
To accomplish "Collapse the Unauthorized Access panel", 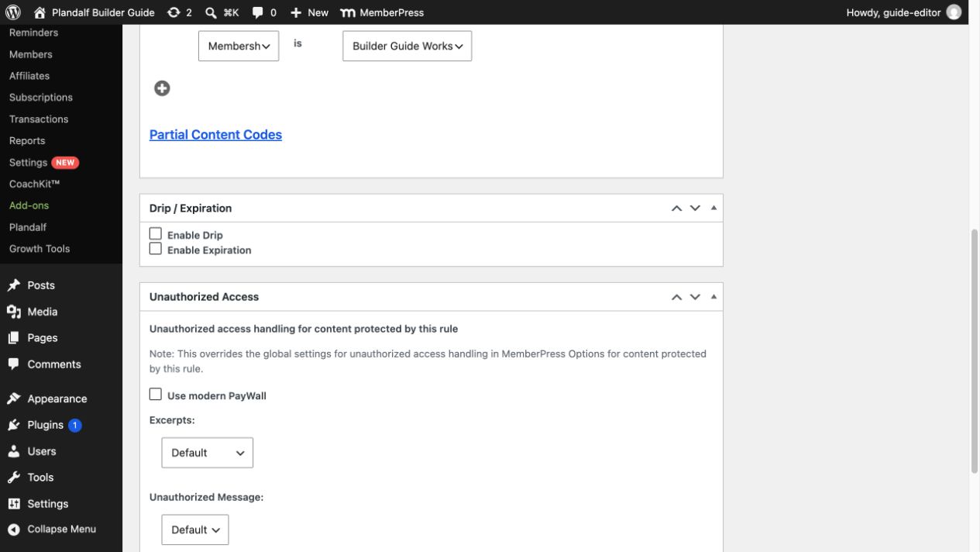I will pos(714,297).
